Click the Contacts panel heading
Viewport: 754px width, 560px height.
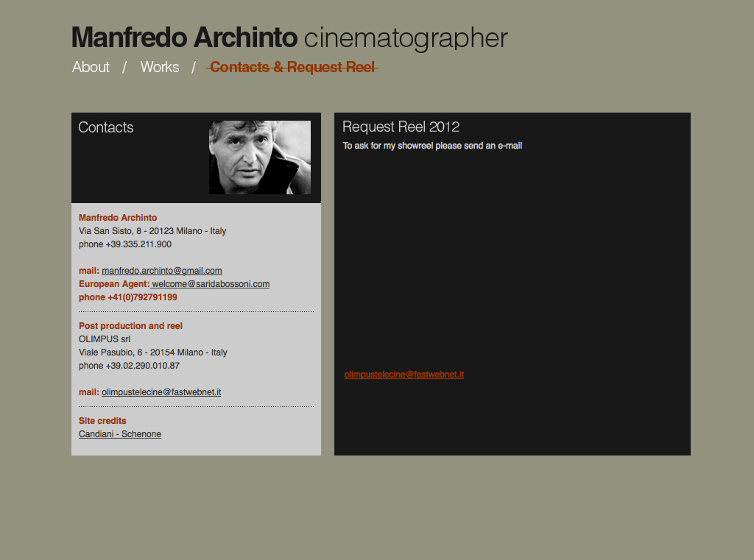[106, 127]
